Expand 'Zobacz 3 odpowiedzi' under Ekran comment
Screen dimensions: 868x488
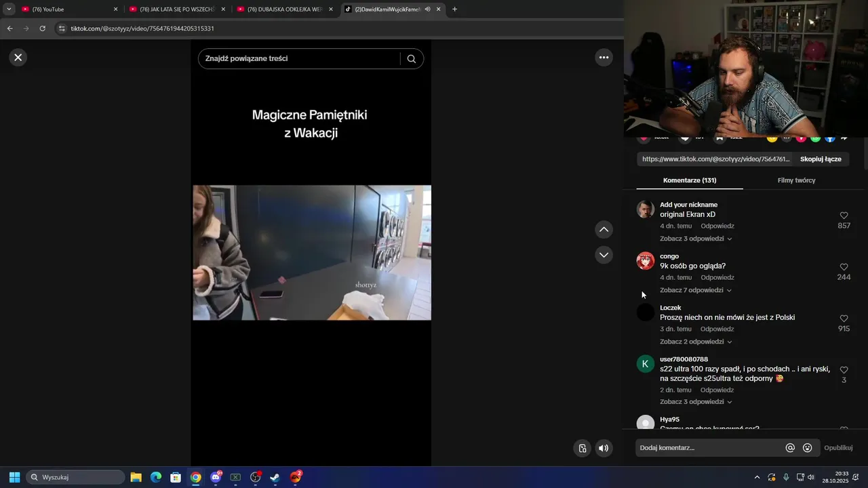click(x=696, y=239)
